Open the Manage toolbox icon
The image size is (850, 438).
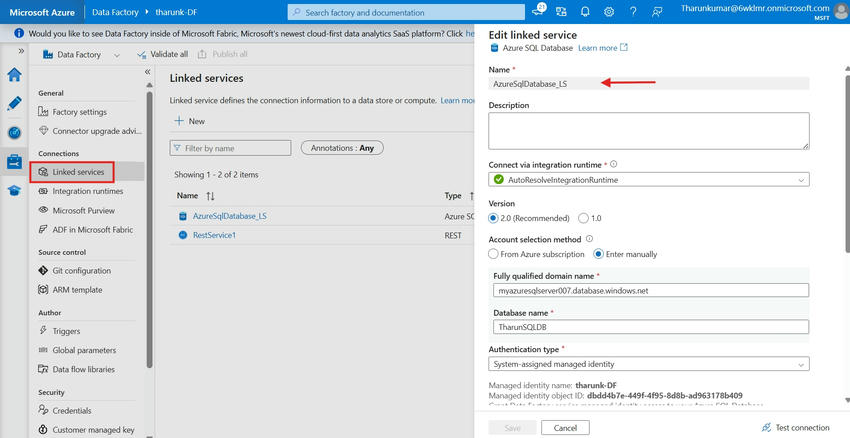pos(14,161)
